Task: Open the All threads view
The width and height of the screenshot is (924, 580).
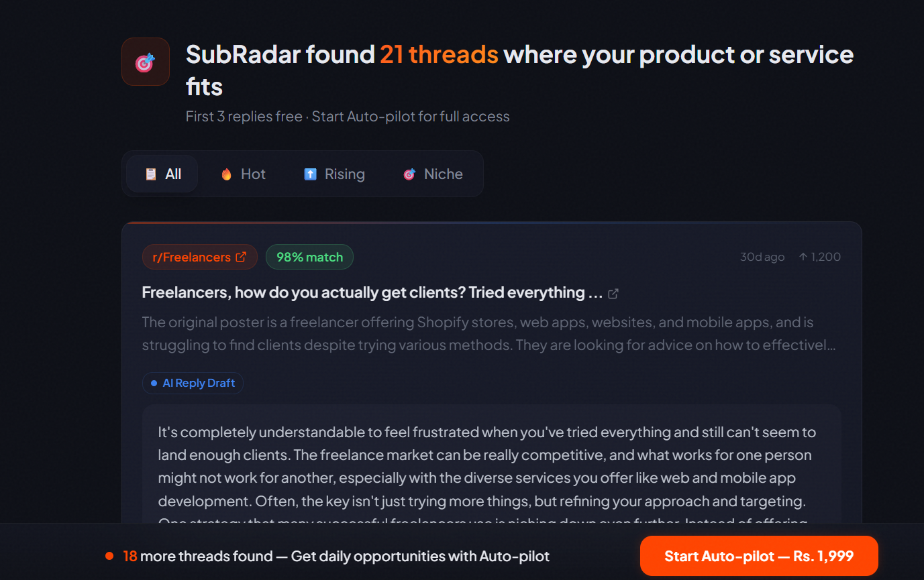Action: 161,174
